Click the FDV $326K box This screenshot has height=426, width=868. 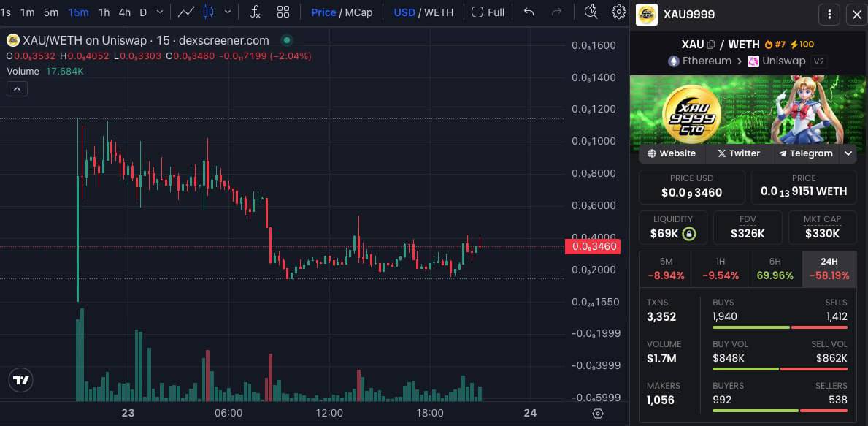pyautogui.click(x=748, y=227)
